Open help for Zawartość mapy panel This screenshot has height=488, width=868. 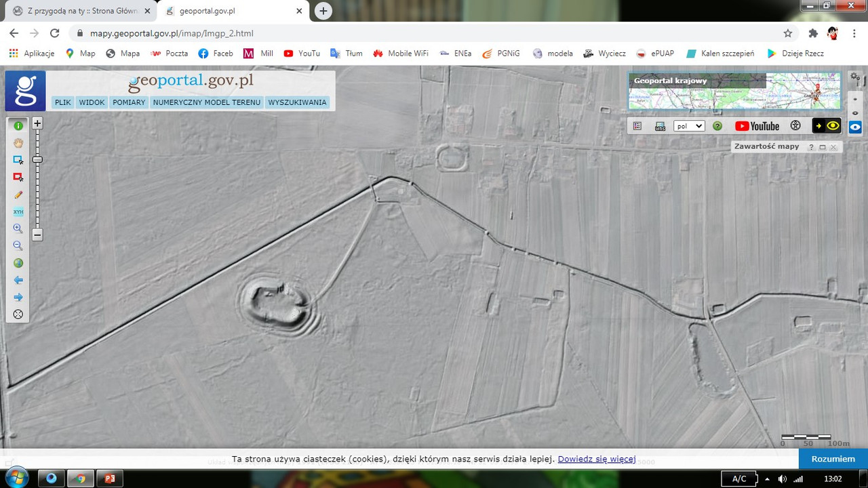[x=811, y=147]
